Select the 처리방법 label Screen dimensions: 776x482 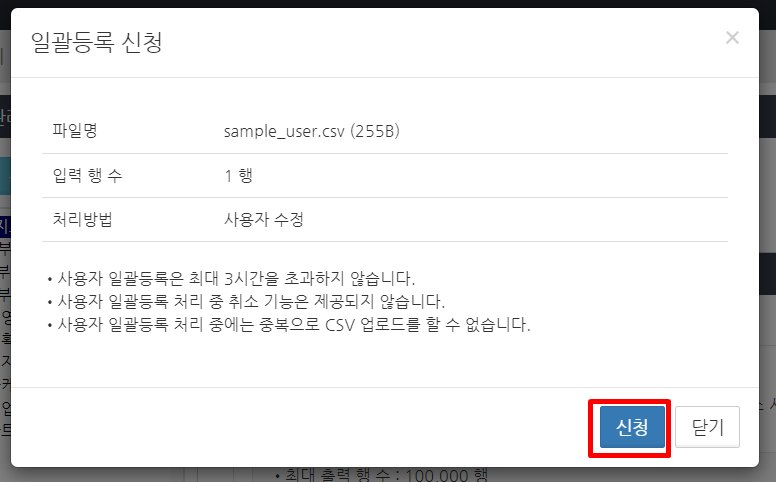pyautogui.click(x=83, y=219)
